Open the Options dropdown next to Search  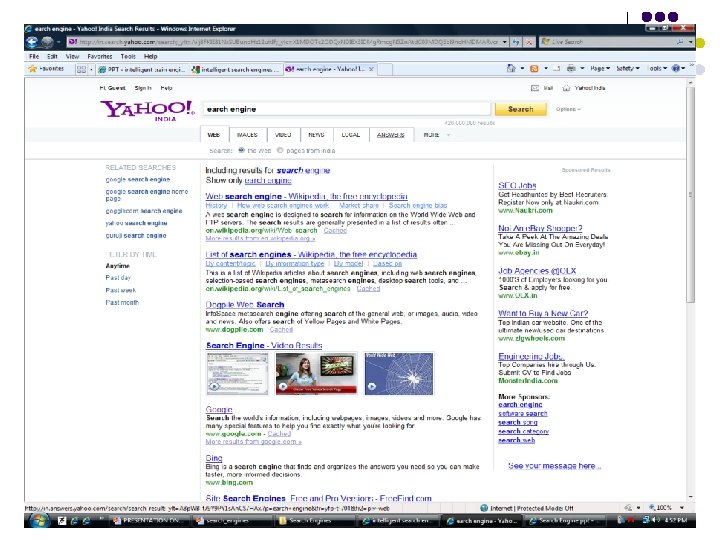pos(568,109)
